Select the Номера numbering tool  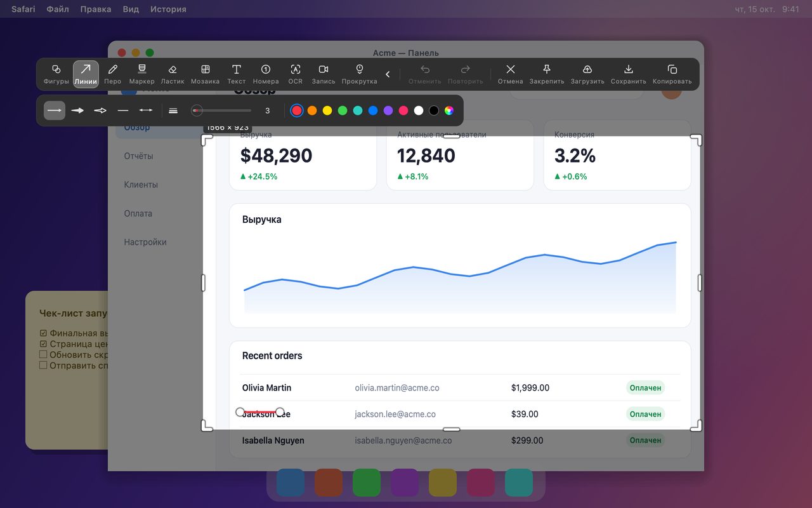click(266, 74)
